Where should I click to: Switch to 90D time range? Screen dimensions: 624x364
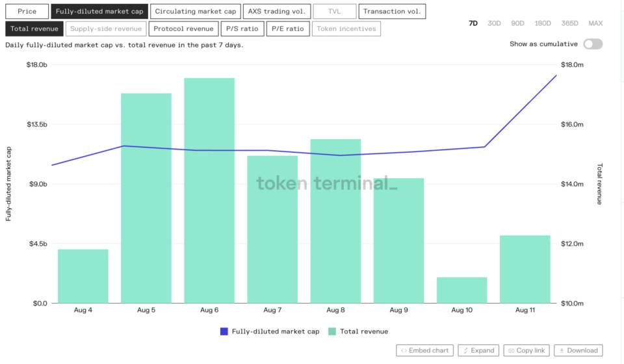tap(517, 23)
